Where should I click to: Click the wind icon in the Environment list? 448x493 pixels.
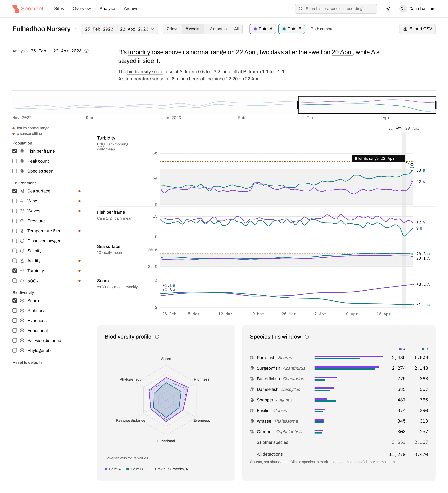tap(22, 201)
